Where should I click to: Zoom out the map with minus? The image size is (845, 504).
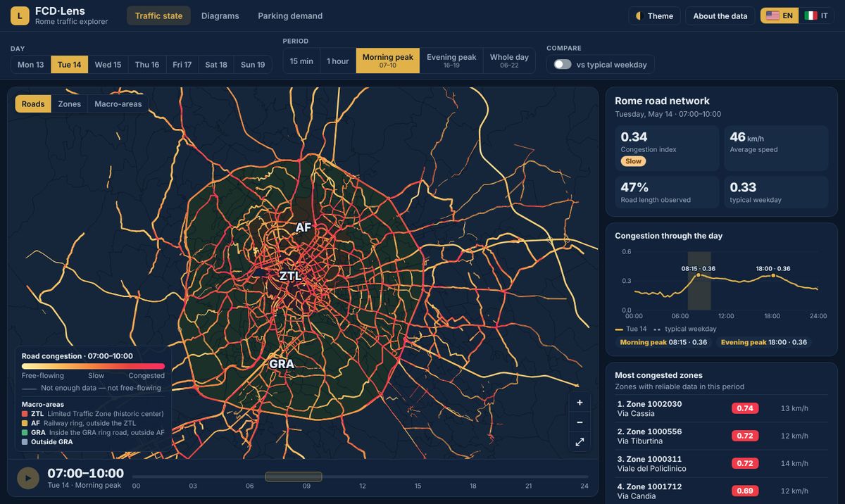pyautogui.click(x=580, y=422)
